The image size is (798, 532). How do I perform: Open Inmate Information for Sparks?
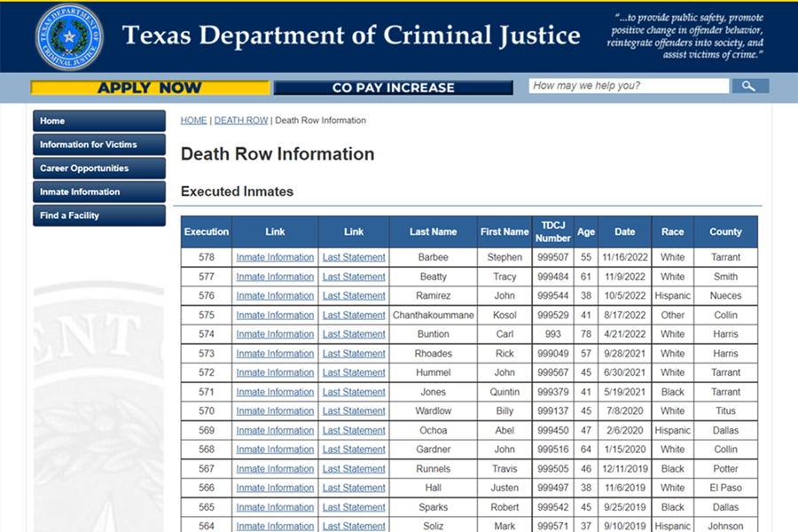pyautogui.click(x=275, y=507)
